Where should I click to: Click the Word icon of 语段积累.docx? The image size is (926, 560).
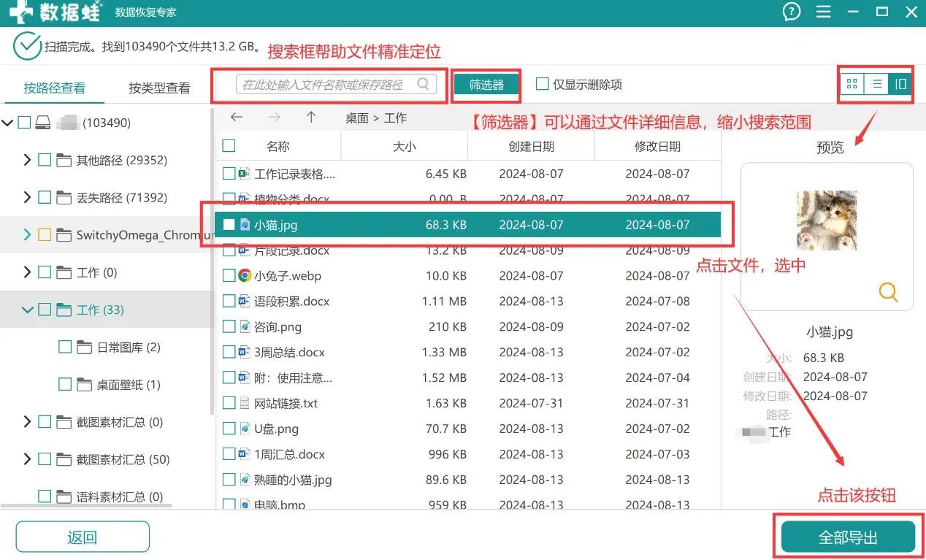tap(245, 301)
